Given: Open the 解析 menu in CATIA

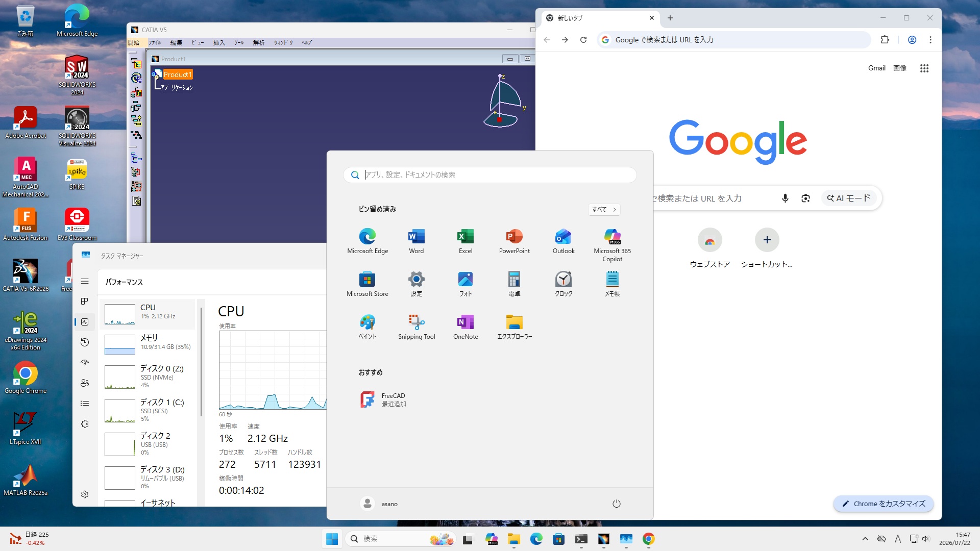Looking at the screenshot, I should click(259, 43).
